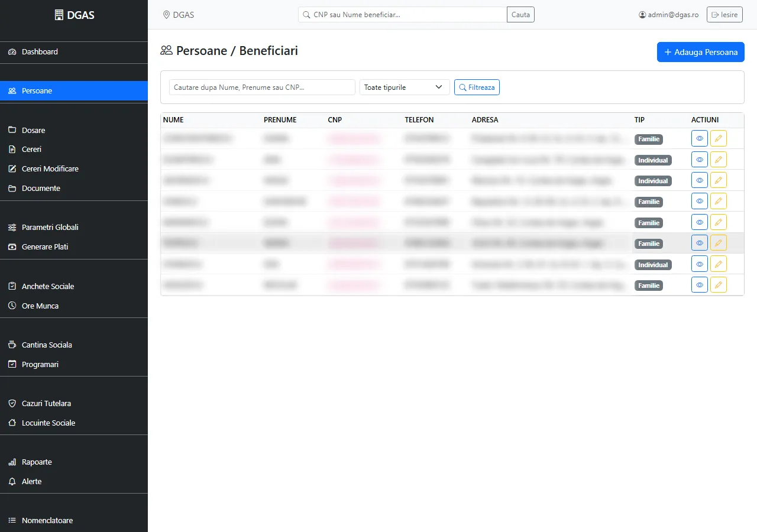This screenshot has width=757, height=532.
Task: Click the TELEFON column header
Action: 419,120
